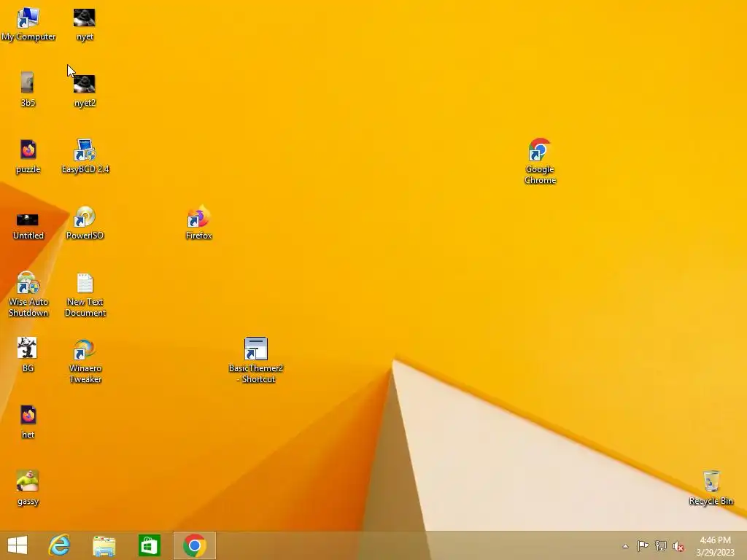Select the PowerISO shortcut icon
This screenshot has height=560, width=747.
pyautogui.click(x=85, y=223)
